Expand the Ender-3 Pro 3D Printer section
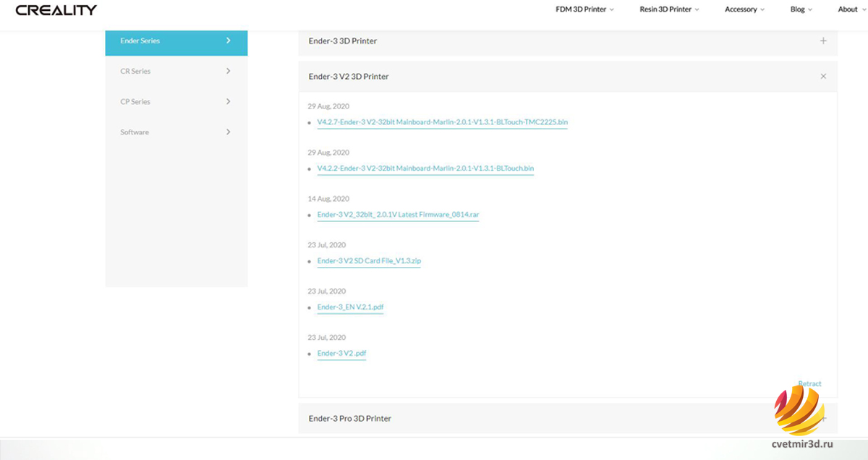The height and width of the screenshot is (460, 868). point(350,419)
